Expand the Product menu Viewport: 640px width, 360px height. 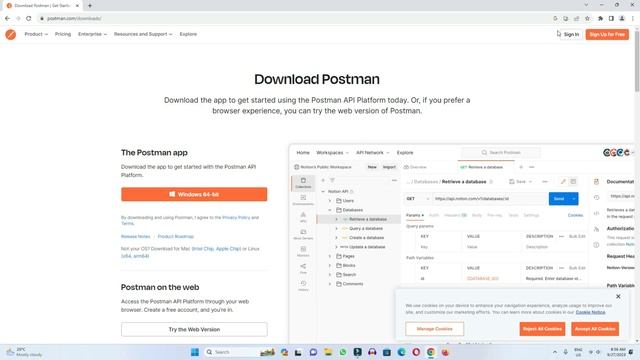tap(36, 34)
